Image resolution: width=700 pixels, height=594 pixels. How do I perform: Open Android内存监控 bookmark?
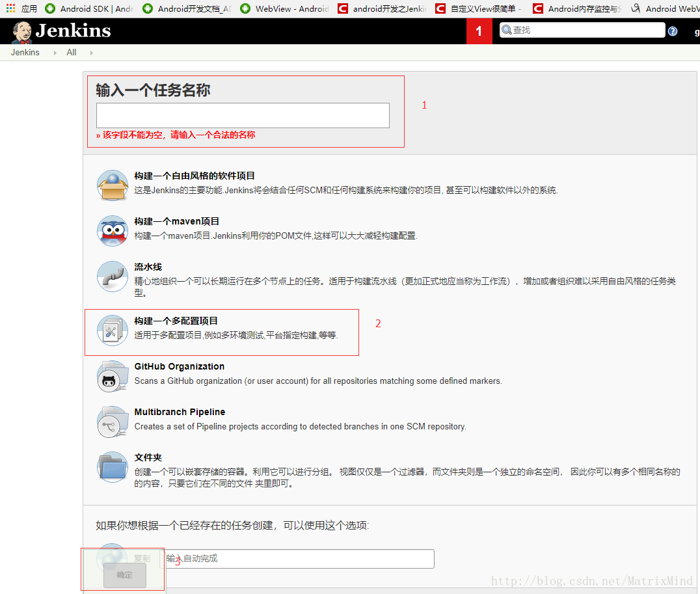coord(577,8)
